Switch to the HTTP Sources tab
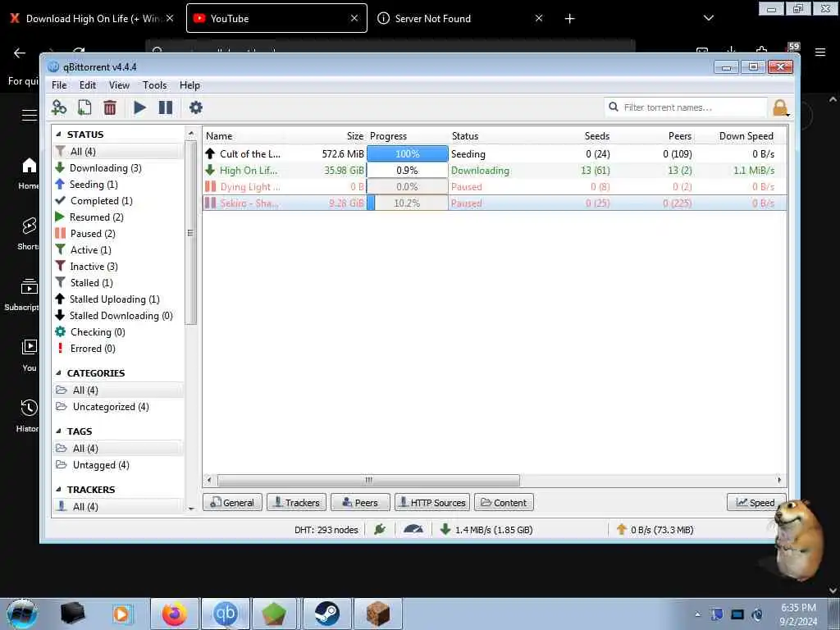 [432, 503]
